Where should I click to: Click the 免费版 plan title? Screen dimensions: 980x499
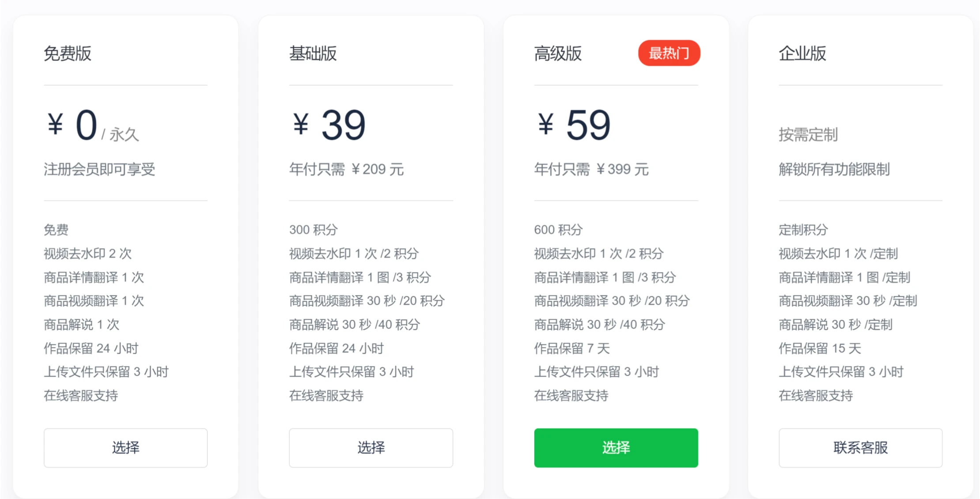tap(68, 53)
